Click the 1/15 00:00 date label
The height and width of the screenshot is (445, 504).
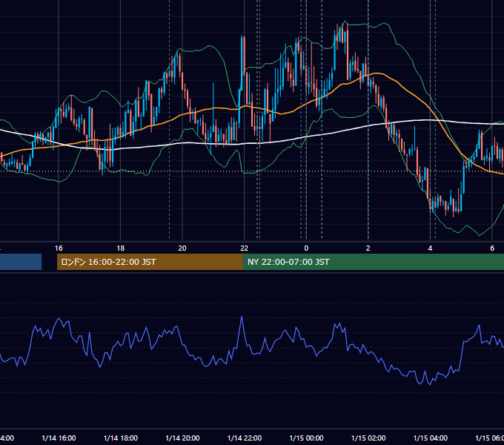(306, 438)
